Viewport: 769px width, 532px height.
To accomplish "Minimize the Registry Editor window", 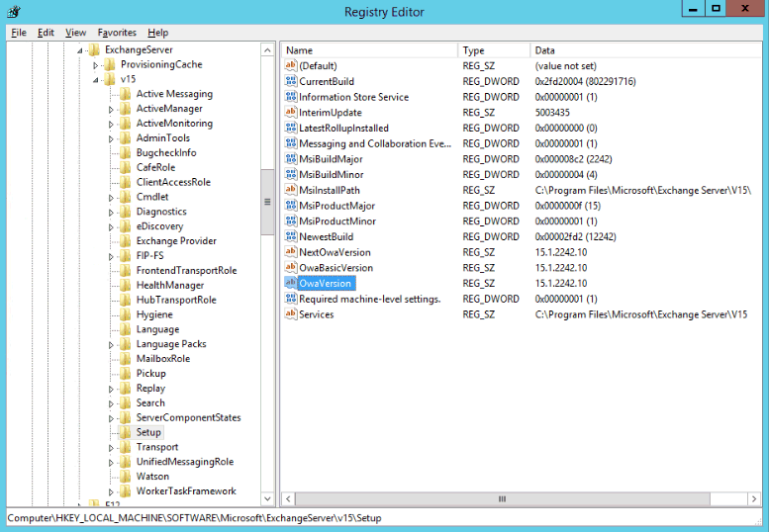I will pos(693,9).
